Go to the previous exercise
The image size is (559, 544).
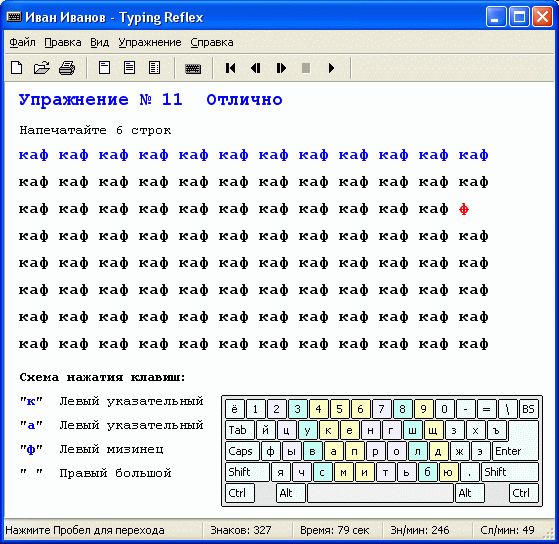[256, 68]
